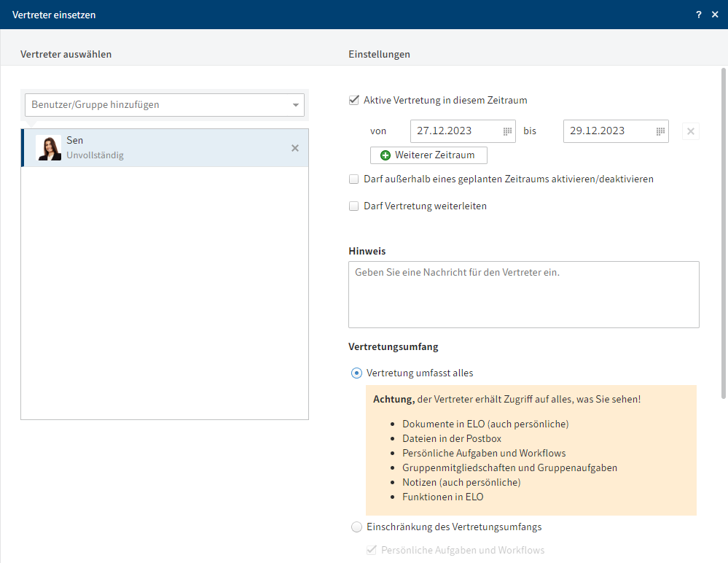Select Einschränkung des Vertretungsumfangs option
728x563 pixels.
point(356,527)
